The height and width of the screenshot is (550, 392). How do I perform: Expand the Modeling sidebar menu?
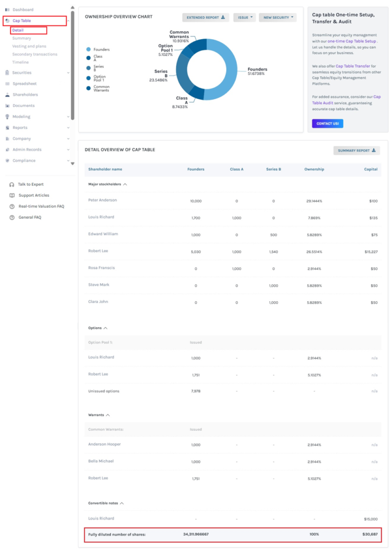(x=68, y=117)
